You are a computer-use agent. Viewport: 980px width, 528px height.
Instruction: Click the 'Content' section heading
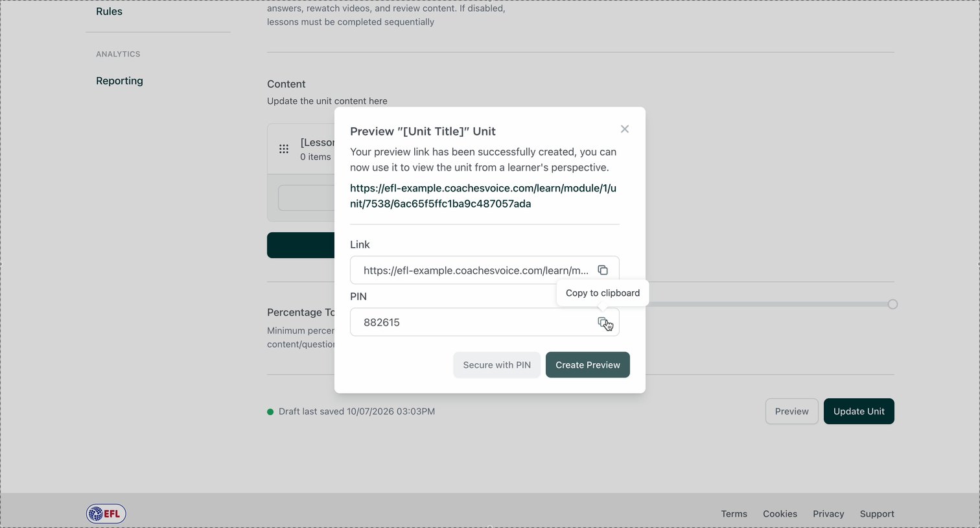click(286, 84)
